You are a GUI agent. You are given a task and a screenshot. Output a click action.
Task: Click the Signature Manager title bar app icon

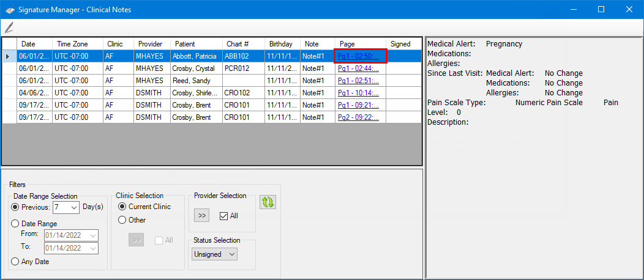(10, 9)
